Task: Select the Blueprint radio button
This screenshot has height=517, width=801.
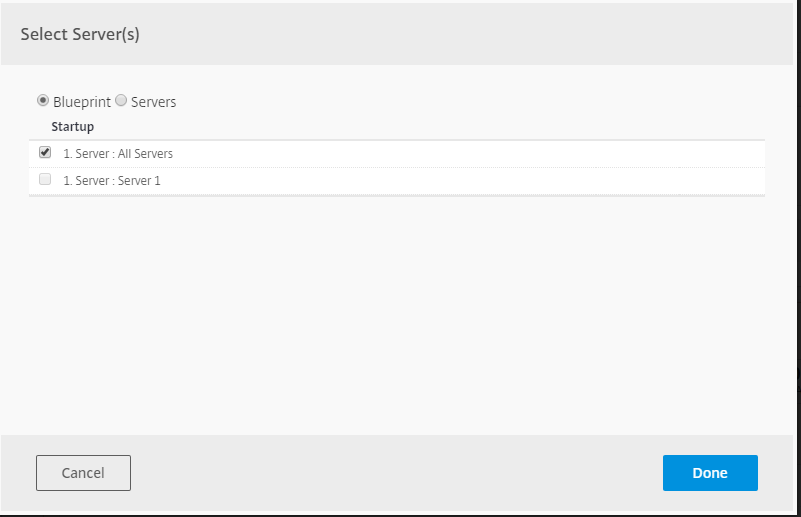Action: (43, 100)
